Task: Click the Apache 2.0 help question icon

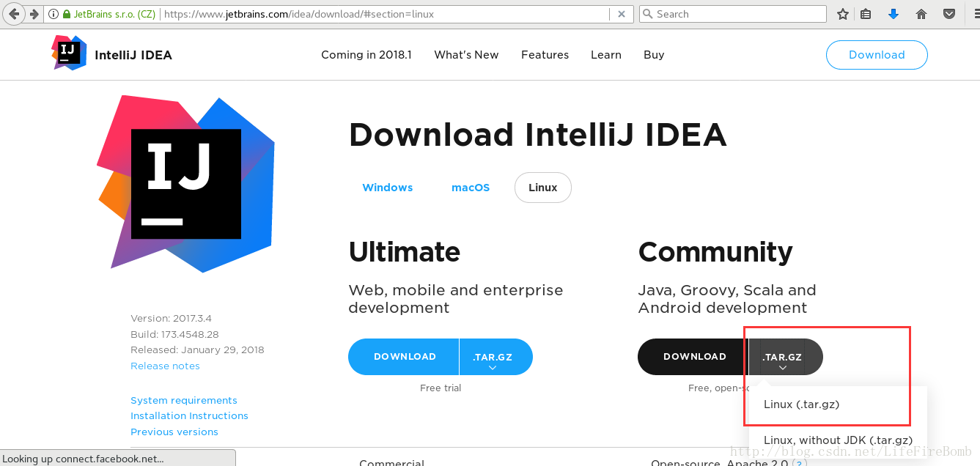Action: (x=800, y=462)
